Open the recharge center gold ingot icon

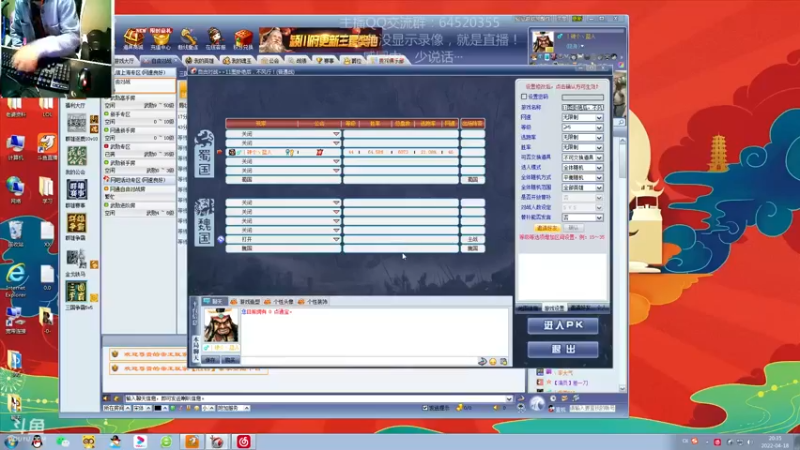click(161, 39)
